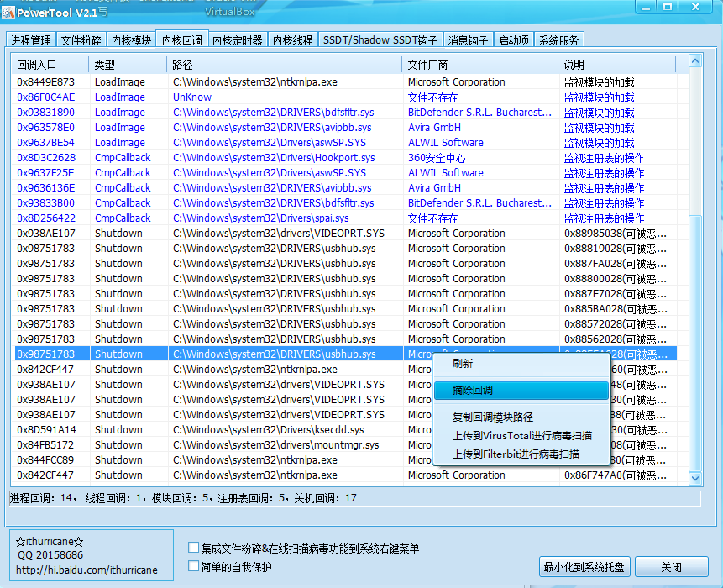Click the list scrollbar up arrow
723x588 pixels.
[695, 60]
